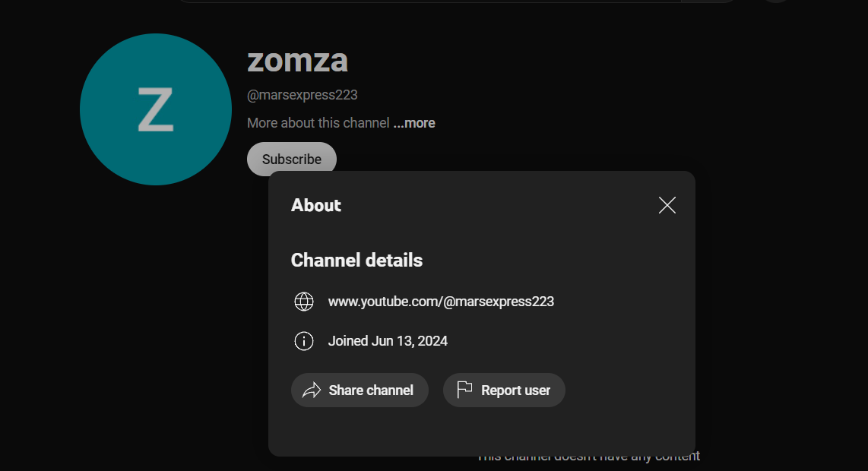This screenshot has width=868, height=471.
Task: Open the zomza teal avatar
Action: (x=156, y=109)
